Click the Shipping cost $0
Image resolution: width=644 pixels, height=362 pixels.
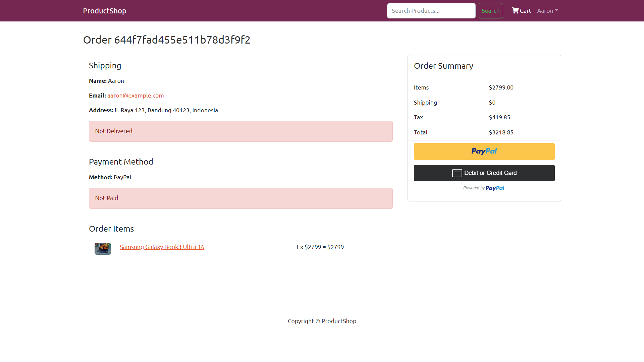point(492,103)
